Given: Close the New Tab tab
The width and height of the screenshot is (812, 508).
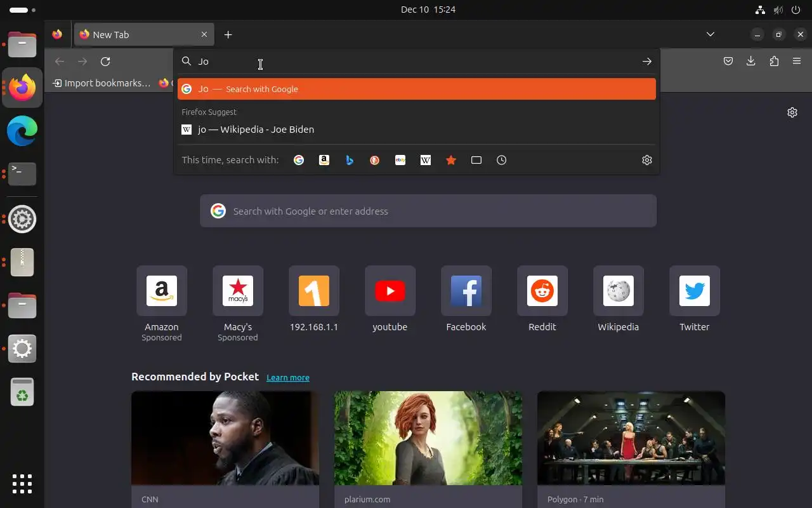Looking at the screenshot, I should click(204, 35).
